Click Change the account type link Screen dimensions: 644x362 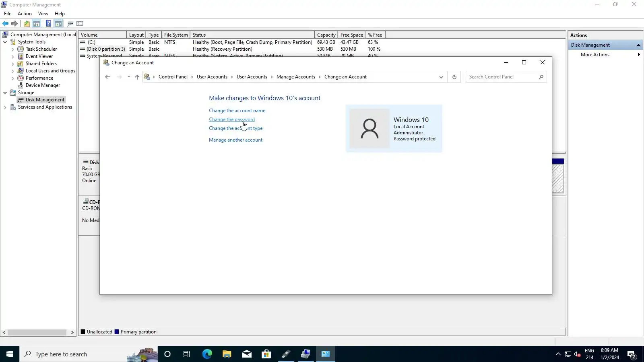[236, 128]
